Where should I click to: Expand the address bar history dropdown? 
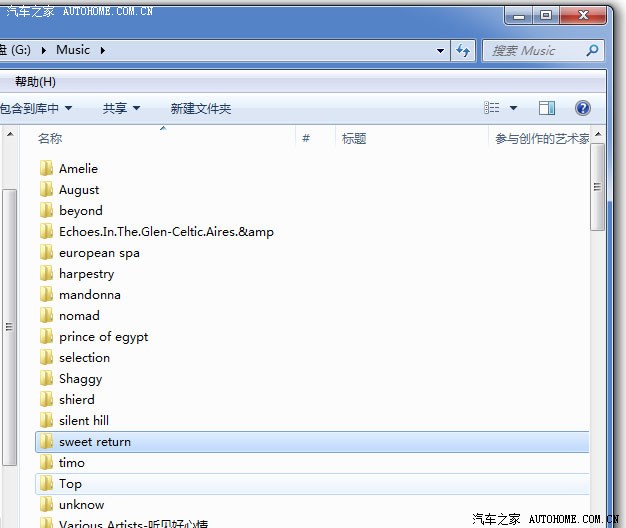[441, 50]
